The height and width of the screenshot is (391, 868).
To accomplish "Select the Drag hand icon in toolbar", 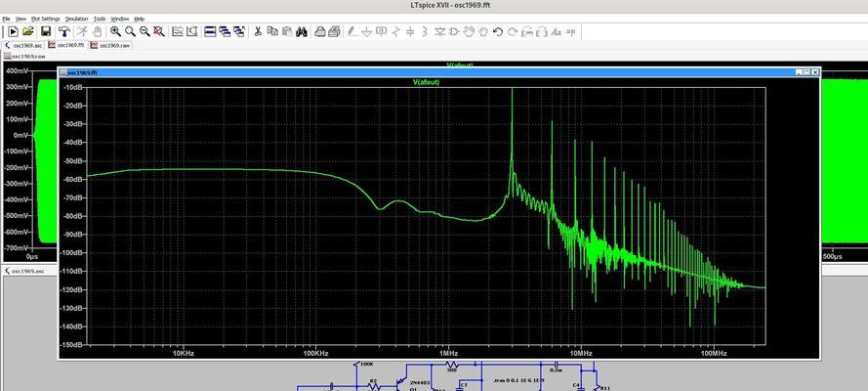I will (x=483, y=32).
